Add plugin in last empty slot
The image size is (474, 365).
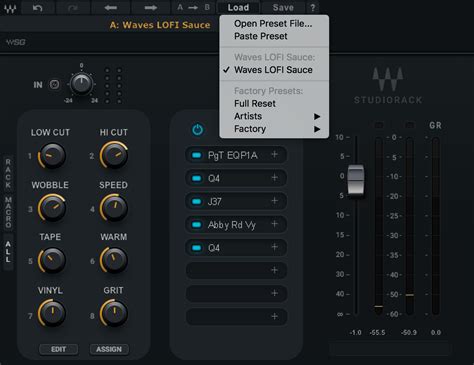point(275,316)
